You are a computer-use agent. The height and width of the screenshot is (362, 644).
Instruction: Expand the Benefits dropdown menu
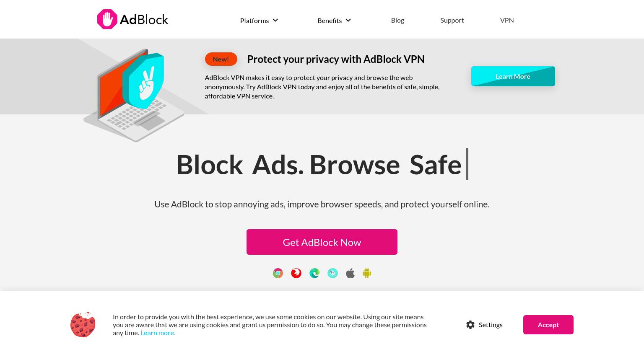pos(334,21)
